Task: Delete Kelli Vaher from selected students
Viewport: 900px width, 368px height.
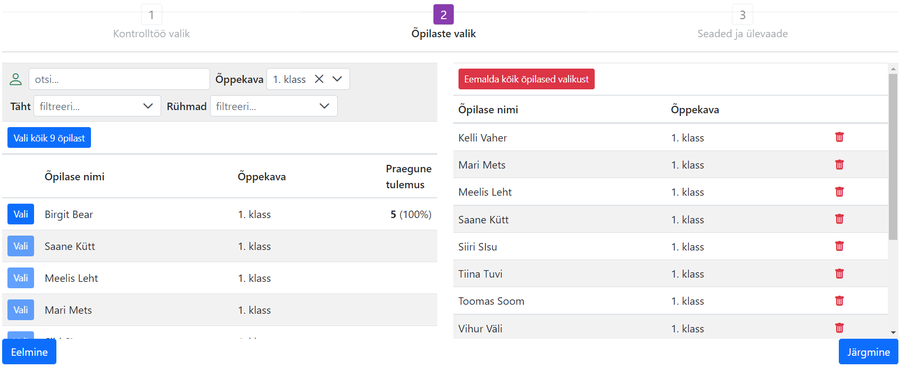Action: tap(839, 137)
